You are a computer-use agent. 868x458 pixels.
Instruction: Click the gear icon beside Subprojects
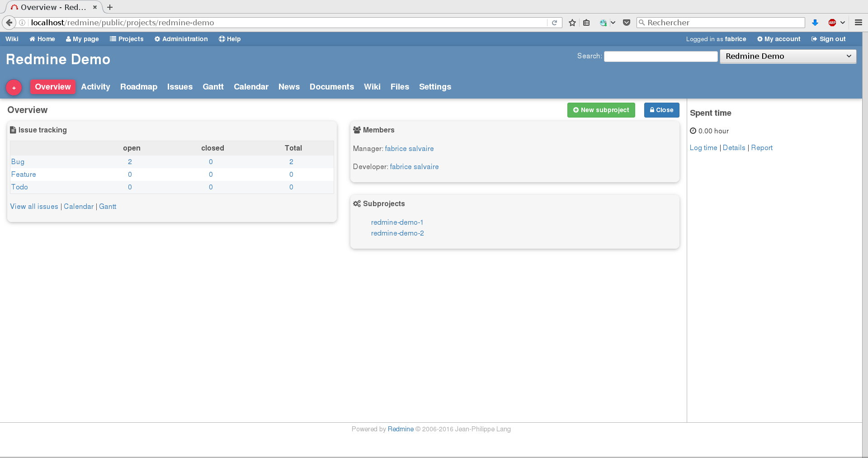coord(357,203)
